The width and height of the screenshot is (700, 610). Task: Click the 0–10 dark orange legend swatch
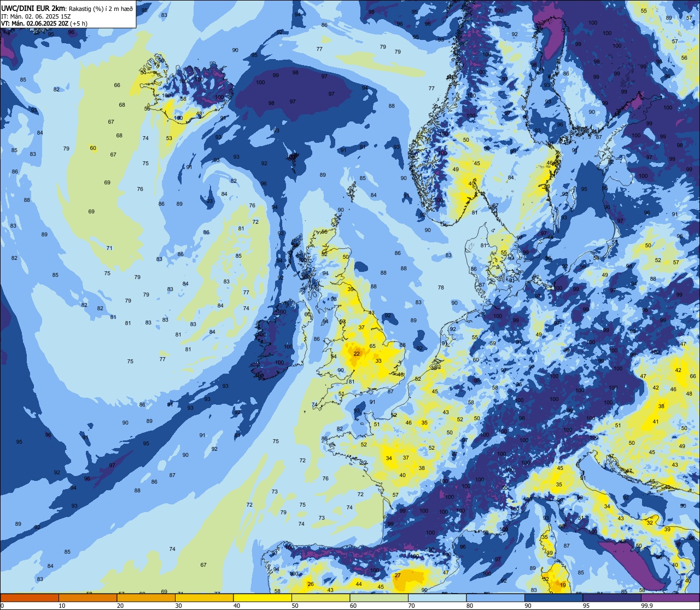pyautogui.click(x=30, y=597)
